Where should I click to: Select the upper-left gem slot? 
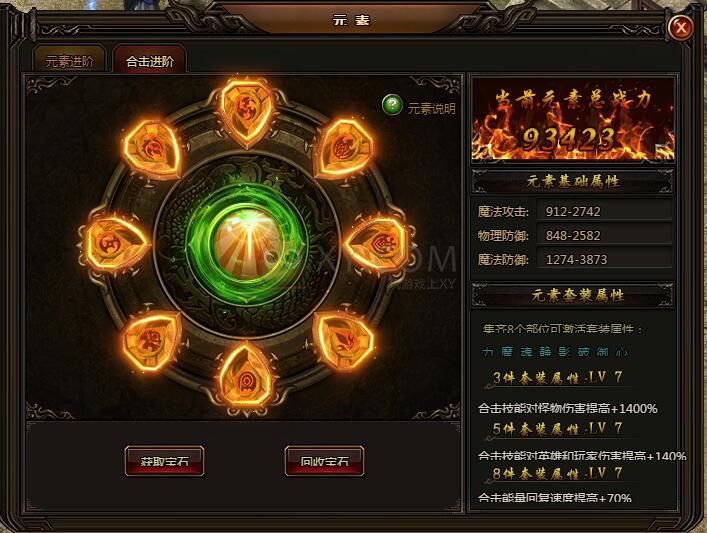pyautogui.click(x=152, y=148)
